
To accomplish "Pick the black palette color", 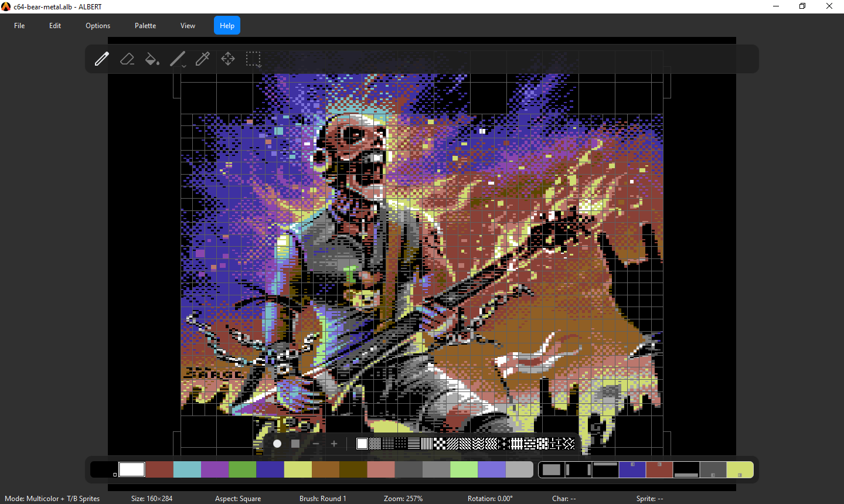I will [x=104, y=469].
